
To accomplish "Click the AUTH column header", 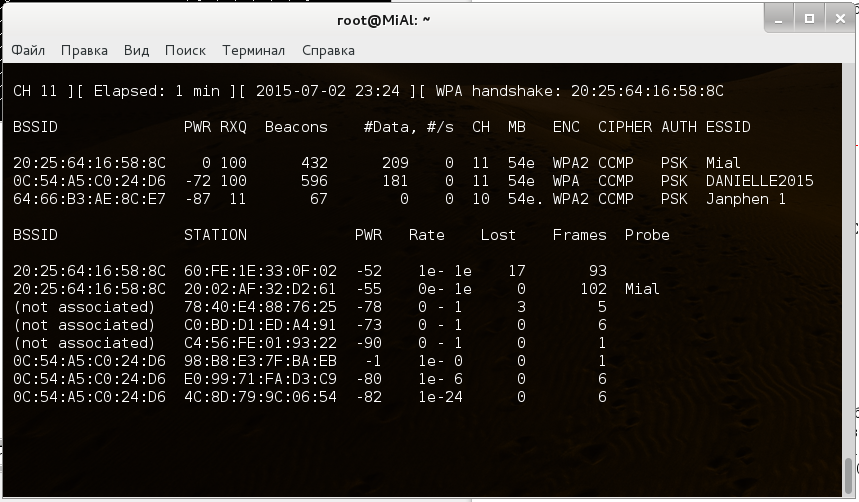I will (679, 127).
